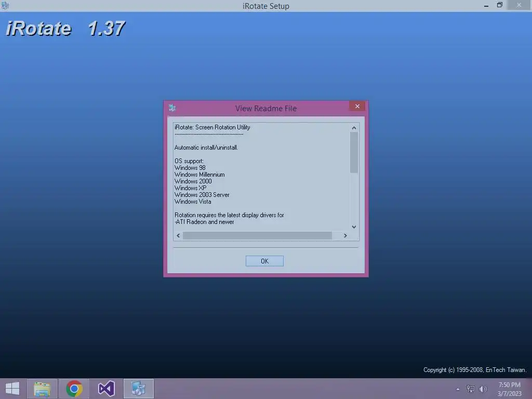The image size is (532, 399).
Task: Restore down the iRotate Setup window
Action: pyautogui.click(x=499, y=5)
